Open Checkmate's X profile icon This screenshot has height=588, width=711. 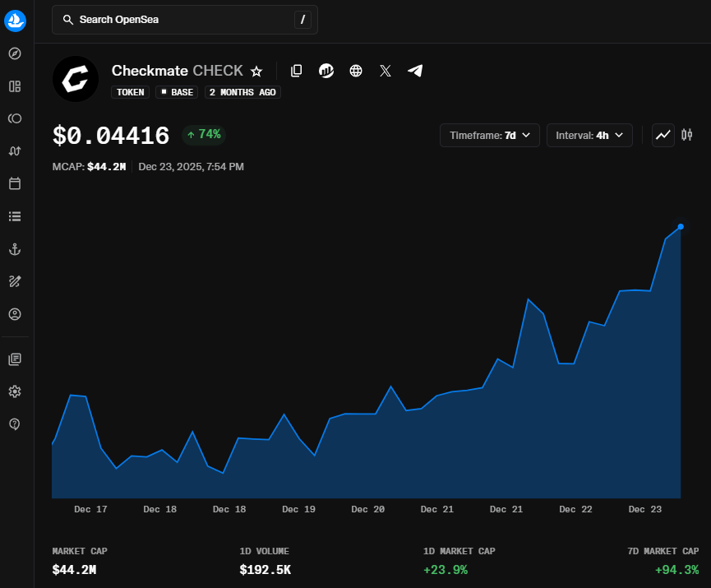coord(386,71)
